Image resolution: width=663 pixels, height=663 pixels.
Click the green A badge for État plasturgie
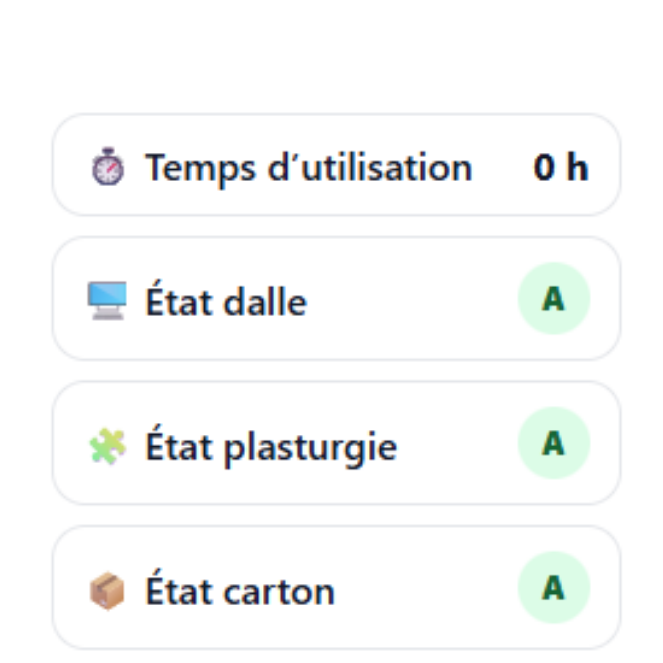[x=553, y=443]
